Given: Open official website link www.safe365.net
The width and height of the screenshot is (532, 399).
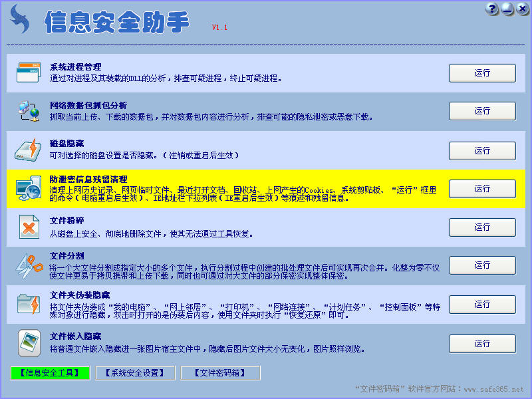Looking at the screenshot, I should pyautogui.click(x=493, y=389).
